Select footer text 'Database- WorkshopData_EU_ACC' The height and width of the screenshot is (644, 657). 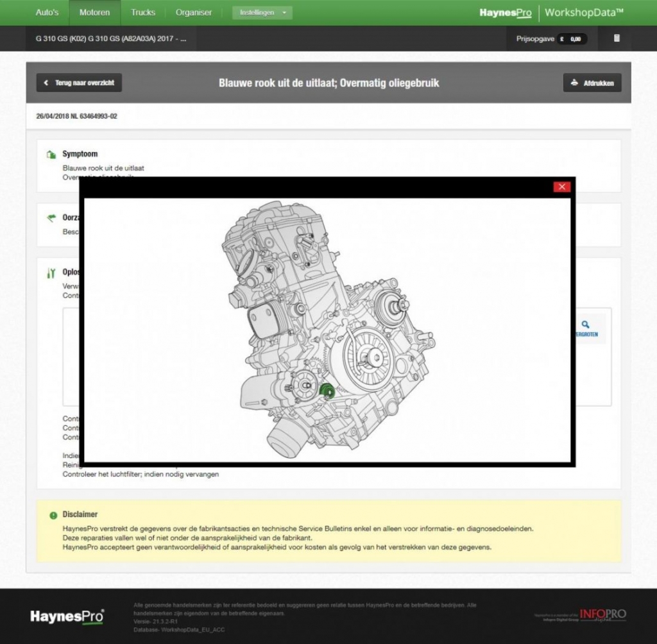point(179,630)
